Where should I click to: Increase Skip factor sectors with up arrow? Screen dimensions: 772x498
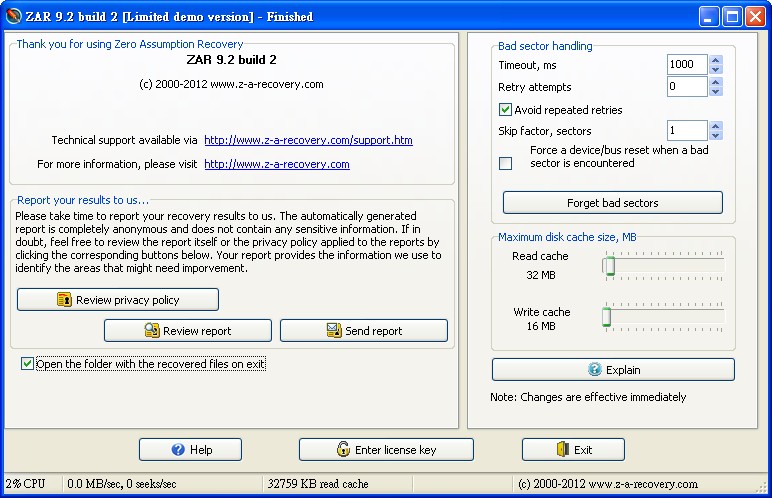[716, 126]
